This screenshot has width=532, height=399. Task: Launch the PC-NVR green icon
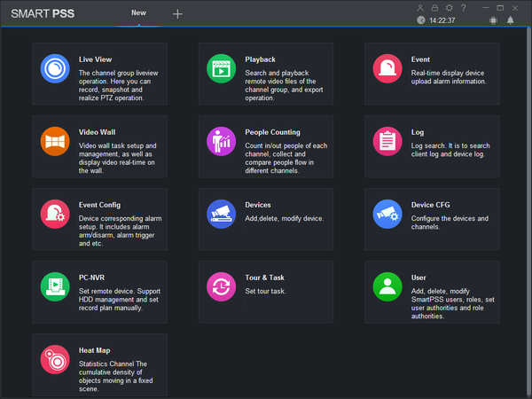(x=55, y=286)
